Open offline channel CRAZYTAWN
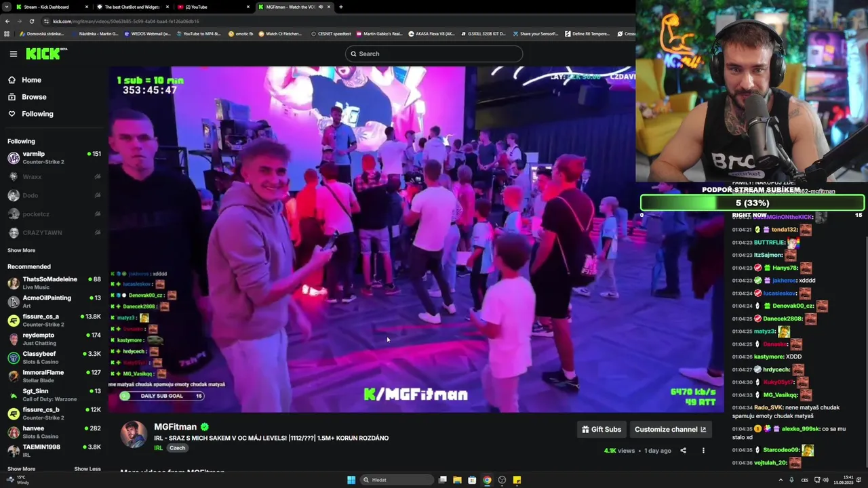The height and width of the screenshot is (488, 868). pyautogui.click(x=54, y=232)
